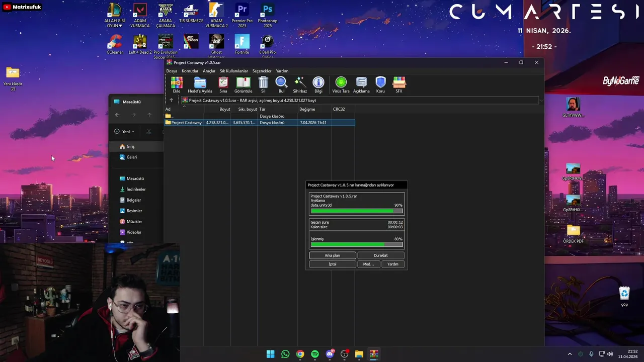Open the Komutlar menu
This screenshot has width=644, height=362.
190,71
